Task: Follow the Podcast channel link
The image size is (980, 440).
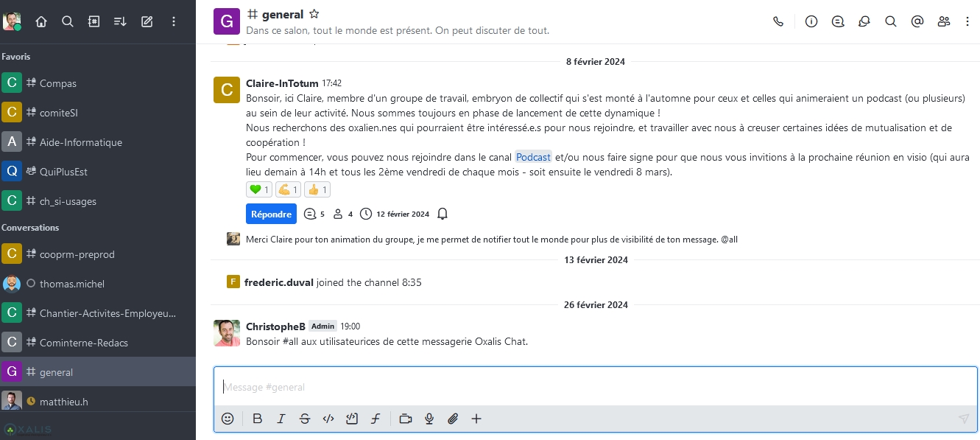Action: click(x=533, y=158)
